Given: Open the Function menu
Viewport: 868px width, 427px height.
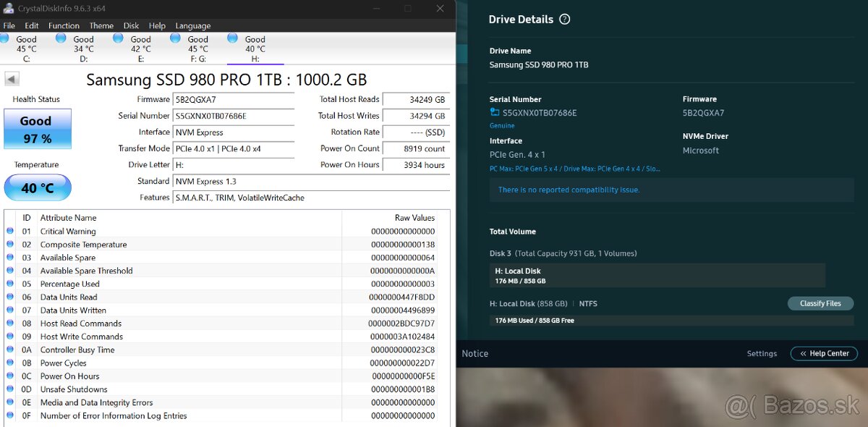Looking at the screenshot, I should (64, 25).
